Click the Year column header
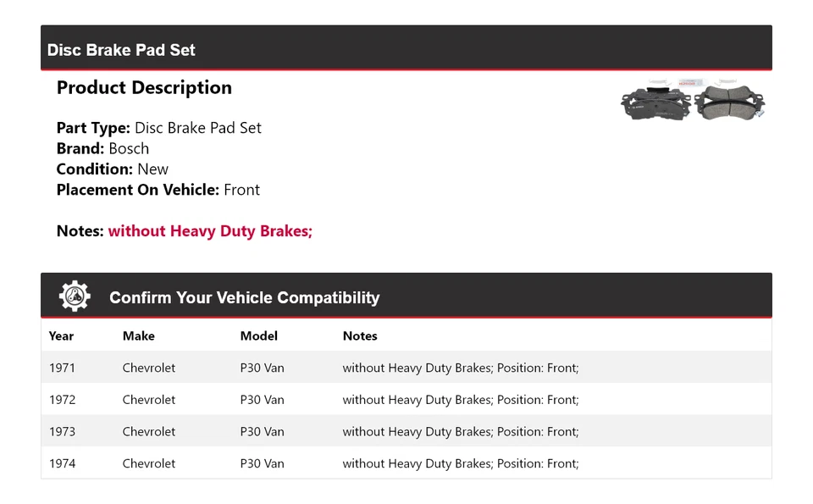Viewport: 813px width, 504px height. 61,336
